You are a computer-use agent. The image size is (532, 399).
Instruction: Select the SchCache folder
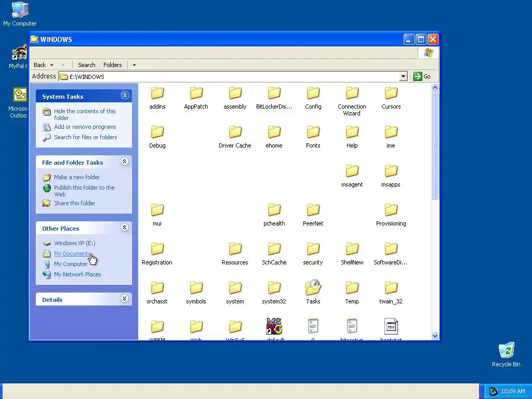(x=274, y=254)
